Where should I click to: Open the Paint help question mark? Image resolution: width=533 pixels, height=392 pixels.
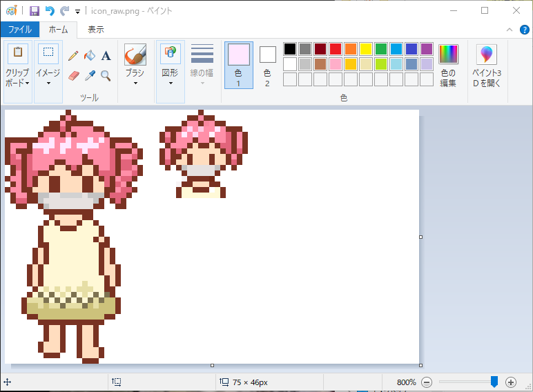525,30
